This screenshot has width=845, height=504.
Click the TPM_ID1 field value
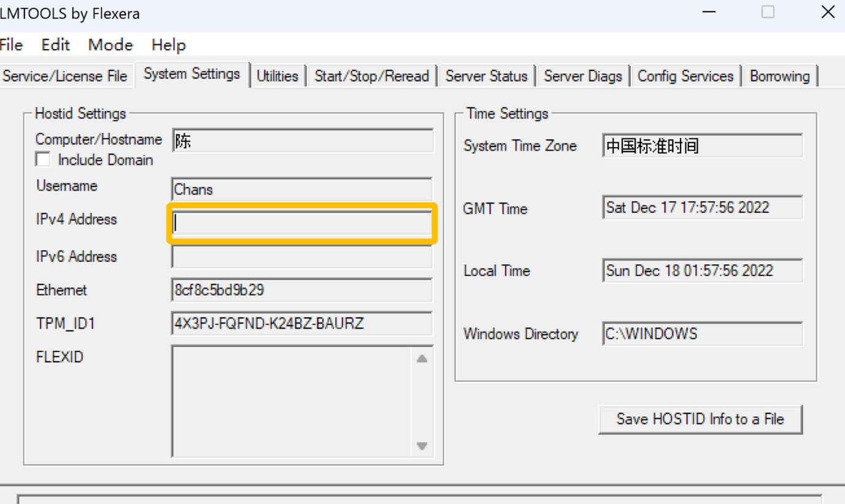[x=303, y=323]
